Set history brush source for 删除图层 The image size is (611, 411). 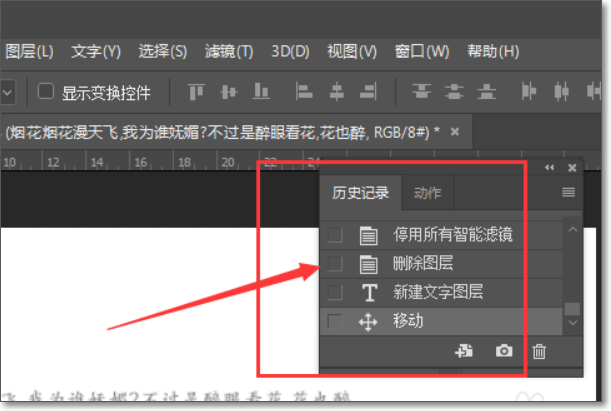click(x=335, y=264)
